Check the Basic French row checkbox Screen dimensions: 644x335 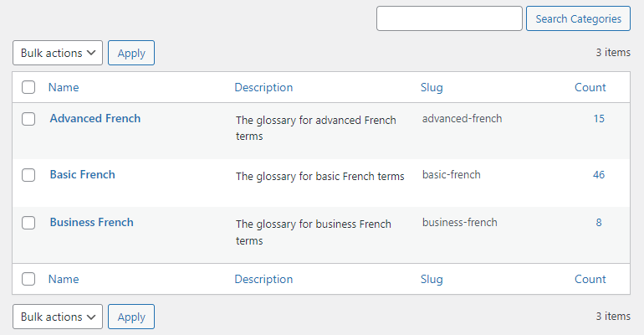click(x=28, y=175)
